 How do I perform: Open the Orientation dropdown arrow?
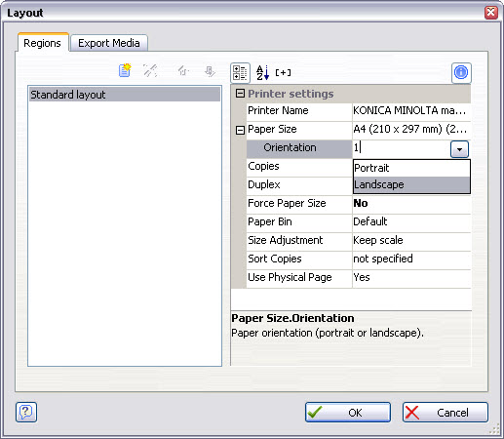click(459, 149)
